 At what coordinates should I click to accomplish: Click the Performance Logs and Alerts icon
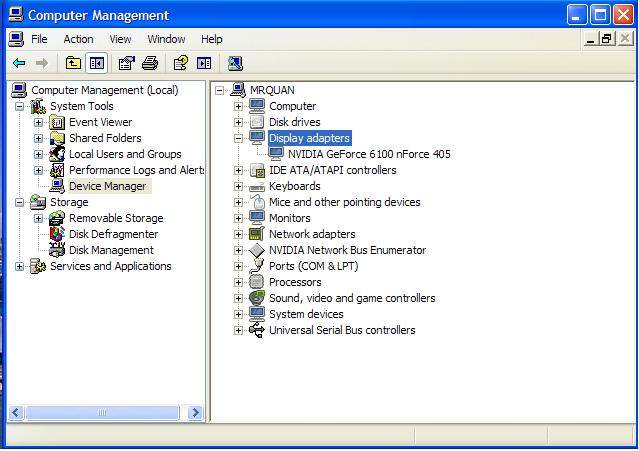pos(57,170)
